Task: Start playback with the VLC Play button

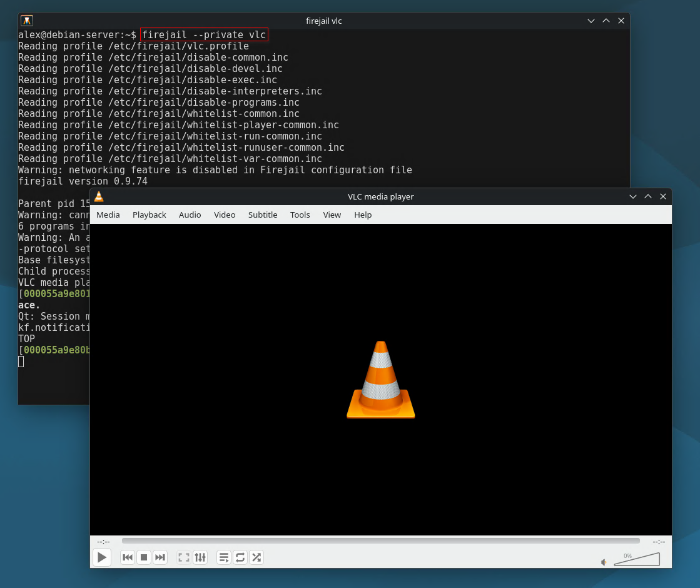Action: click(x=102, y=557)
